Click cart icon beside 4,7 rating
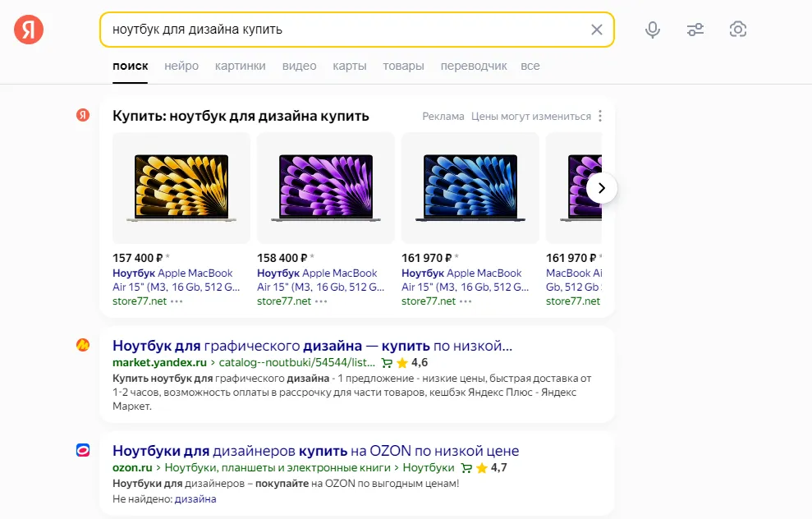 (x=466, y=468)
